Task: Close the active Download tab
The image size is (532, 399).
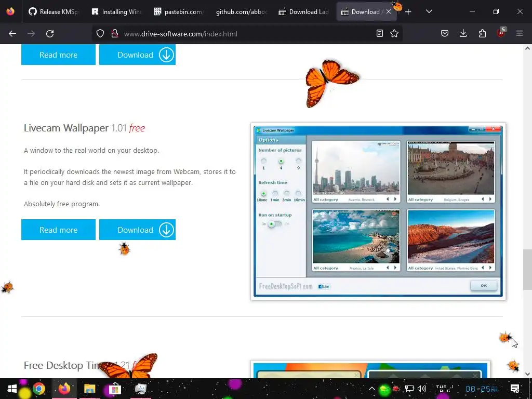Action: pyautogui.click(x=389, y=11)
